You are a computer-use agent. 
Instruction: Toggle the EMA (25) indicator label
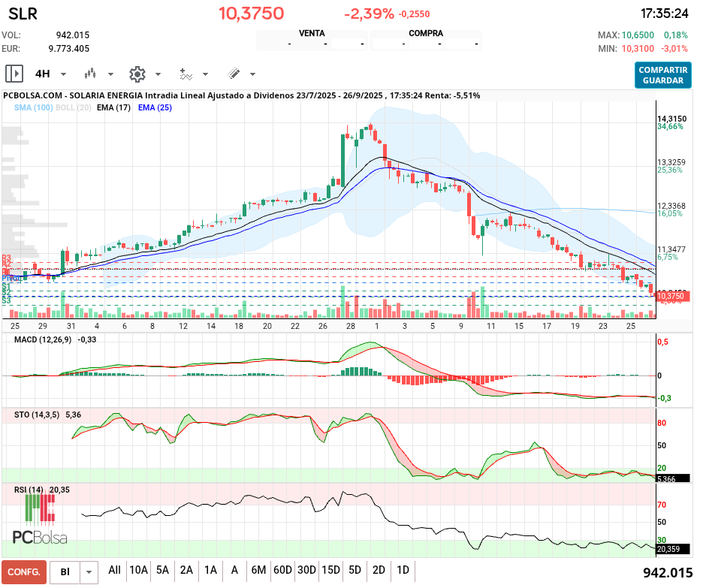click(x=155, y=108)
